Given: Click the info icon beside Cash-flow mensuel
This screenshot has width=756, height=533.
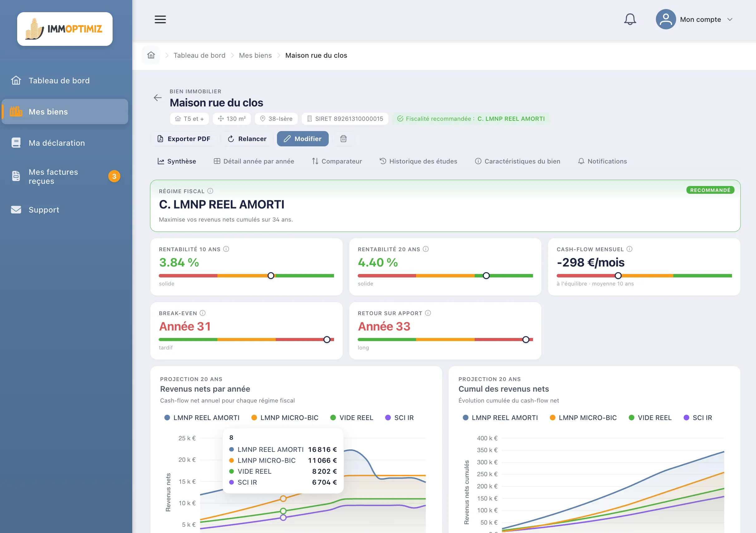Looking at the screenshot, I should 630,249.
